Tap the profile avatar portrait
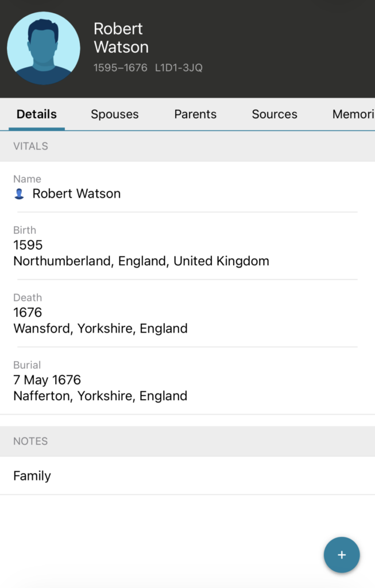Viewport: 375px width, 588px height. click(x=44, y=48)
